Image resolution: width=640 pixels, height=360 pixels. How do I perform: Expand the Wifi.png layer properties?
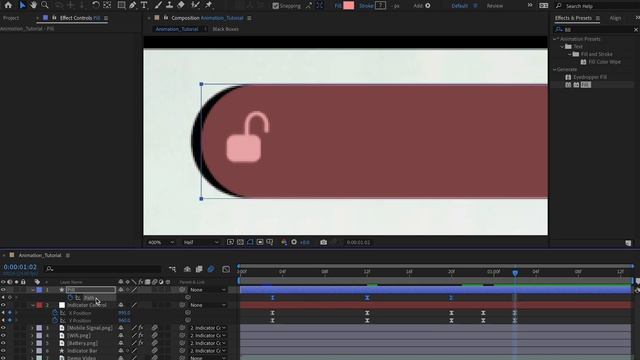coord(32,336)
